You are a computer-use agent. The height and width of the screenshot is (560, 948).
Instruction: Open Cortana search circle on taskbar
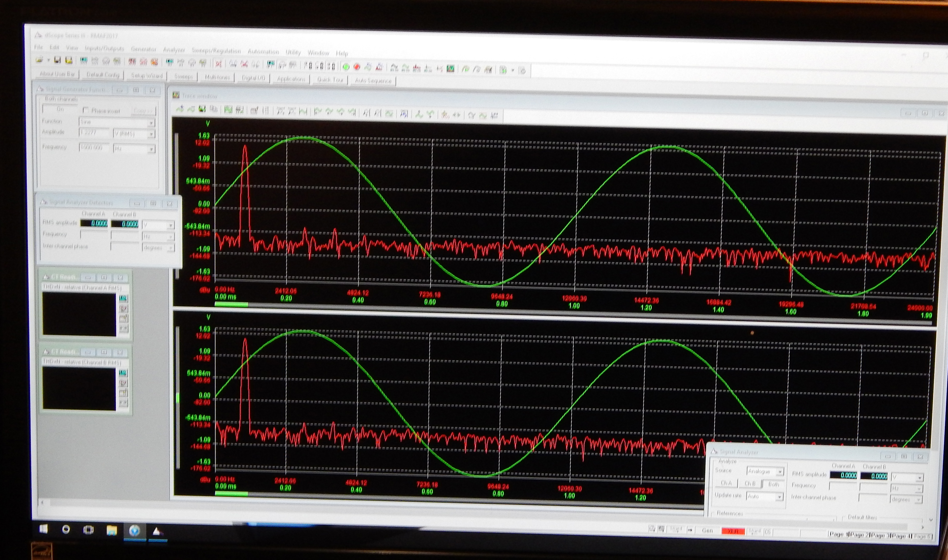click(66, 529)
